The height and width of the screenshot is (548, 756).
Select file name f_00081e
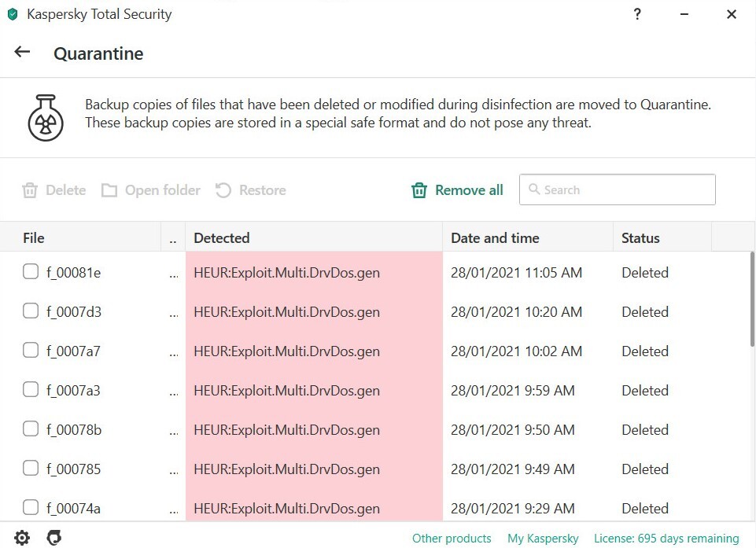[74, 273]
